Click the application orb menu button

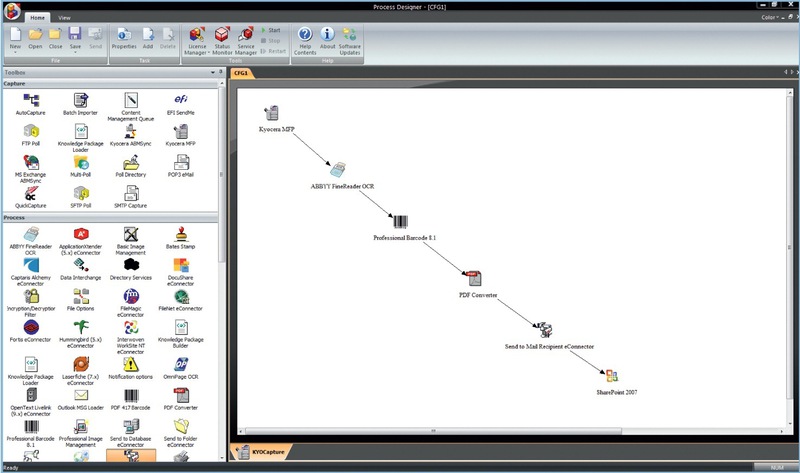[12, 11]
